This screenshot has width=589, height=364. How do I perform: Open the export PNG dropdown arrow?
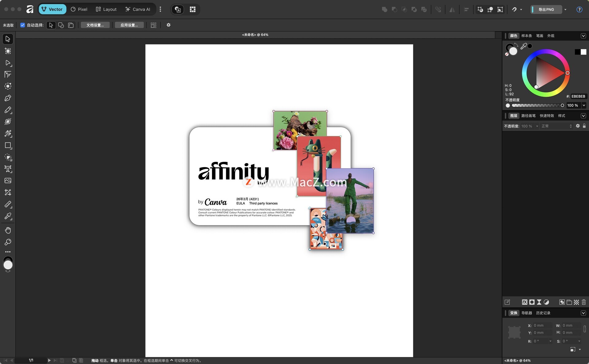coord(565,9)
